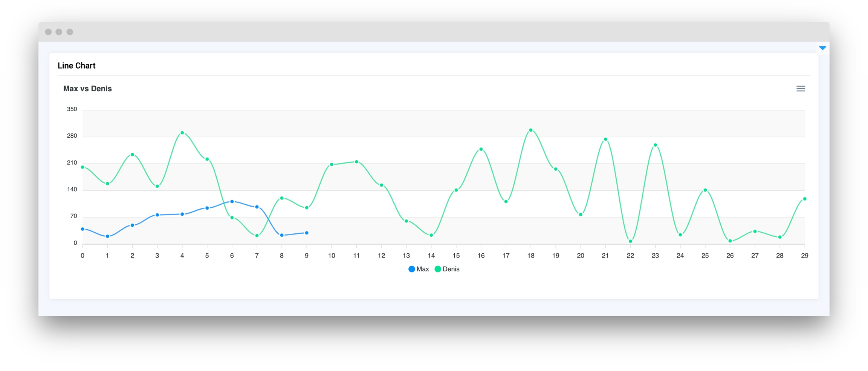The height and width of the screenshot is (371, 868).
Task: Toggle the Denis series in legend
Action: [x=447, y=269]
